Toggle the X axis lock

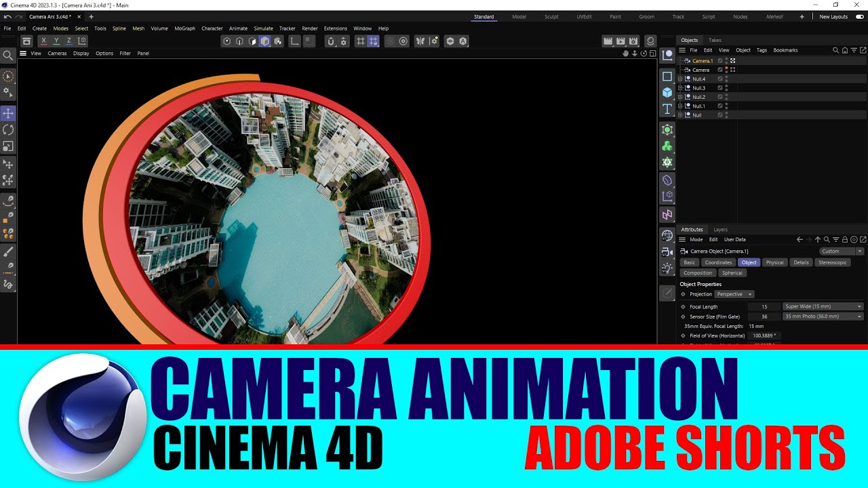tap(43, 41)
